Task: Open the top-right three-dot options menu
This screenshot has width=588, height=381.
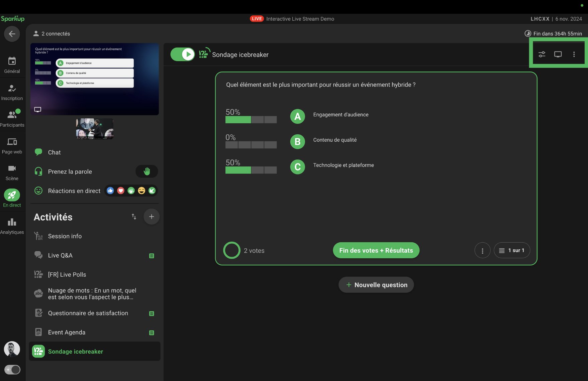Action: pos(574,54)
